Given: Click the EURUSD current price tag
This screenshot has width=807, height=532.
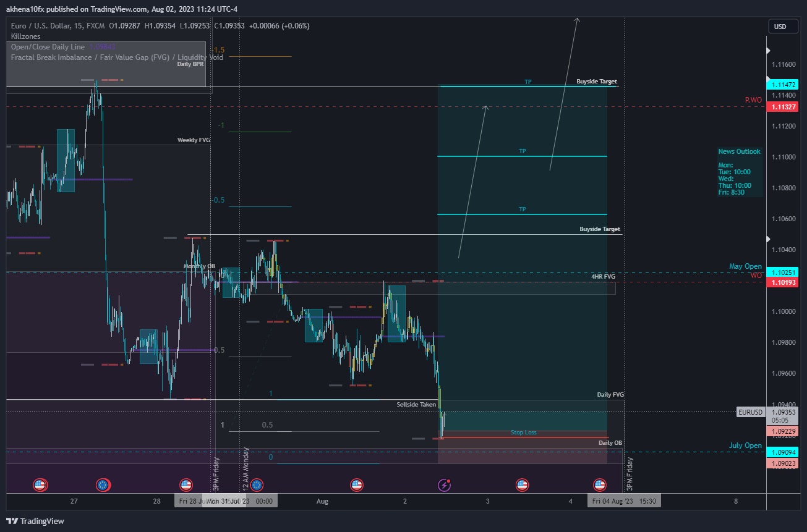Looking at the screenshot, I should [751, 412].
